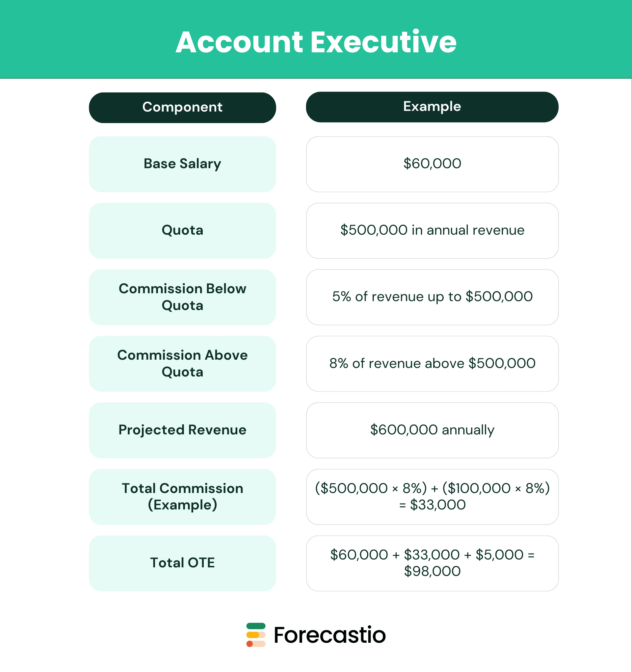Image resolution: width=632 pixels, height=672 pixels.
Task: Select the Account Executive title header
Action: 316,40
